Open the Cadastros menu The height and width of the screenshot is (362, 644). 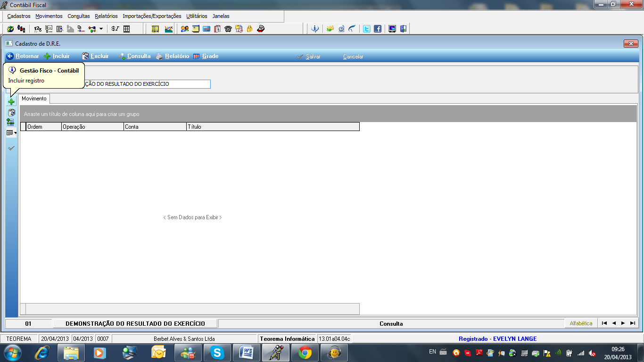click(19, 16)
